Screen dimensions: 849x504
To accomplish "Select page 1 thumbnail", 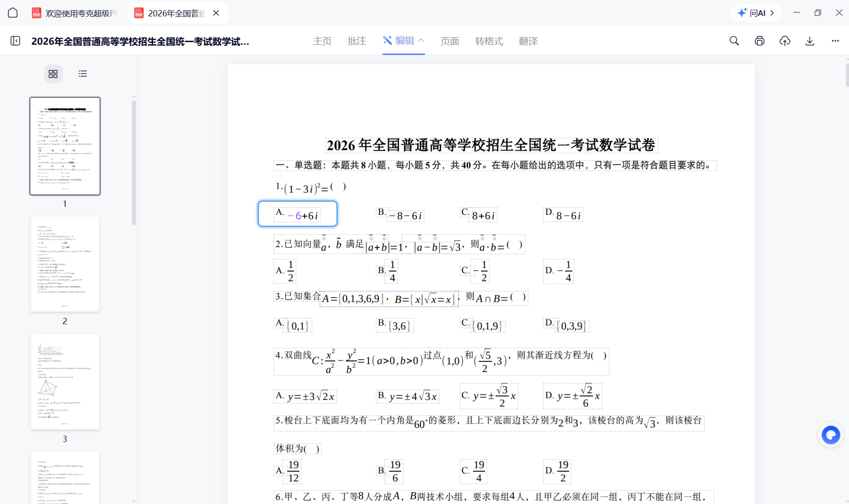I will 65,146.
